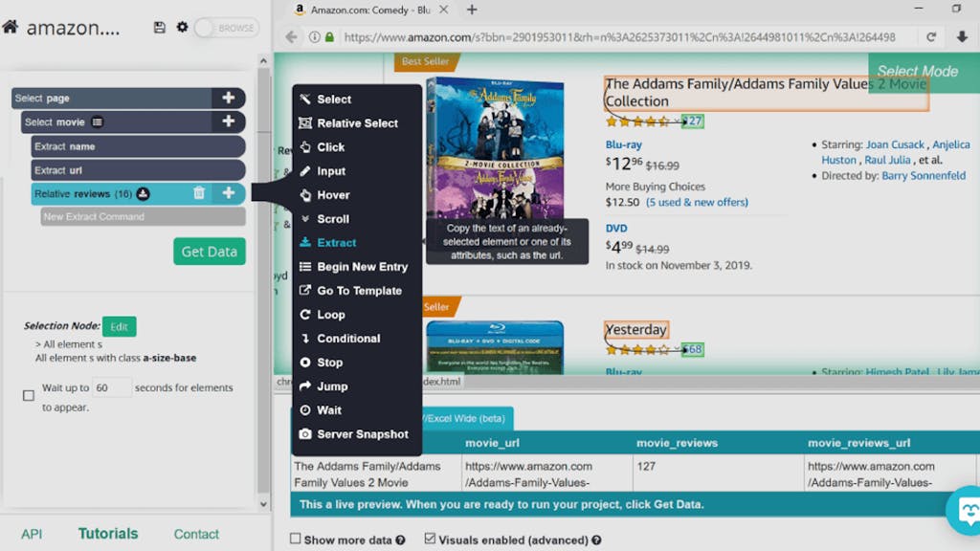The height and width of the screenshot is (551, 980).
Task: Choose Server Snapshot from command menu
Action: pyautogui.click(x=356, y=434)
